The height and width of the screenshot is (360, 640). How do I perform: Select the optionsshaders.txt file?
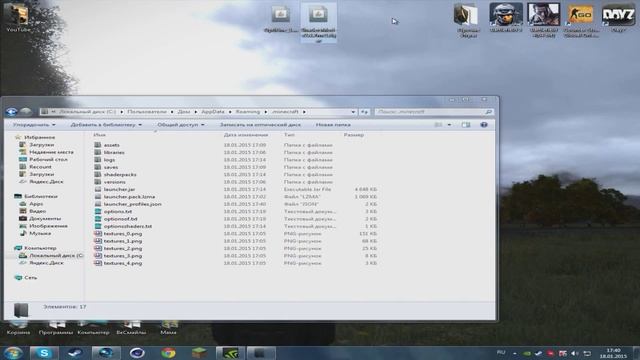128,226
